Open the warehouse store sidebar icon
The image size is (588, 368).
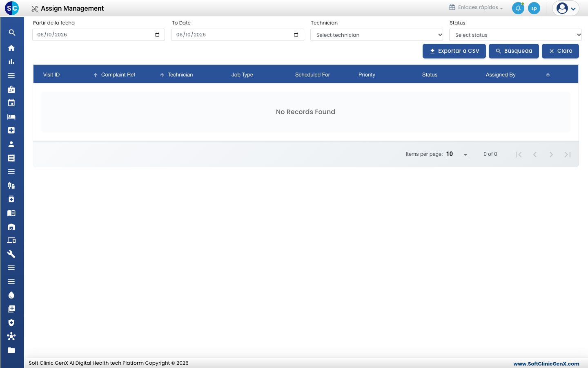tap(11, 227)
